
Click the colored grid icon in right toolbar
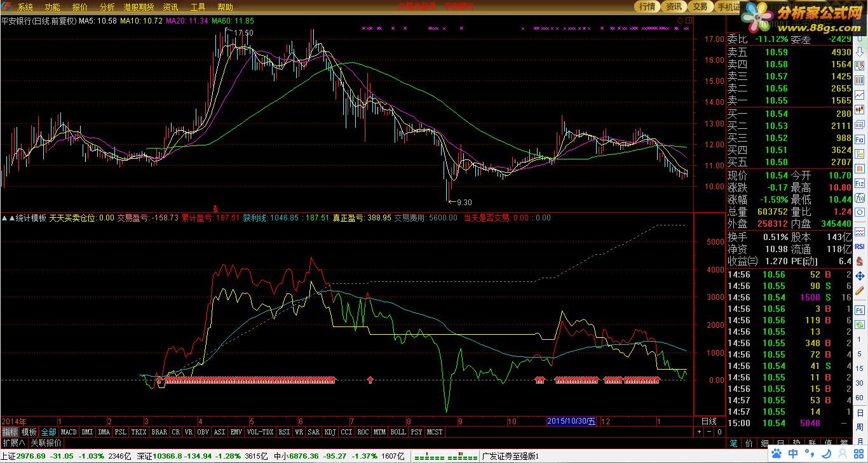coord(859,81)
